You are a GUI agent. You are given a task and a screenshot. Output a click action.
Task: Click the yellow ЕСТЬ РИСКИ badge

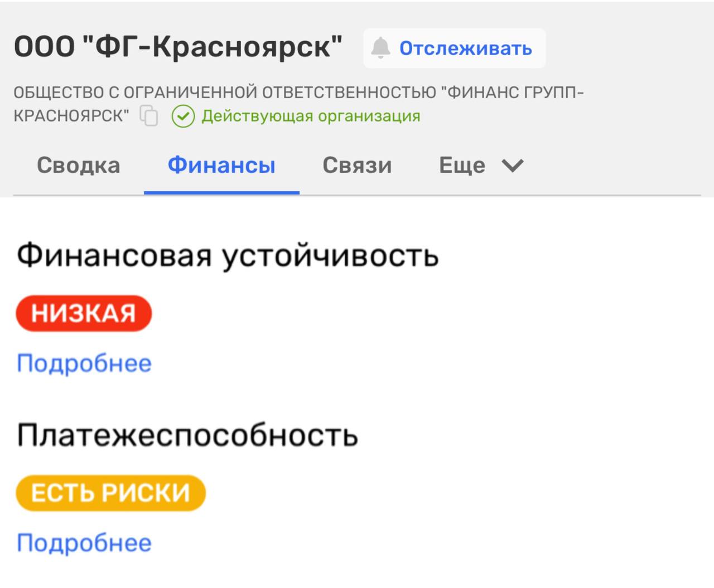tap(110, 493)
